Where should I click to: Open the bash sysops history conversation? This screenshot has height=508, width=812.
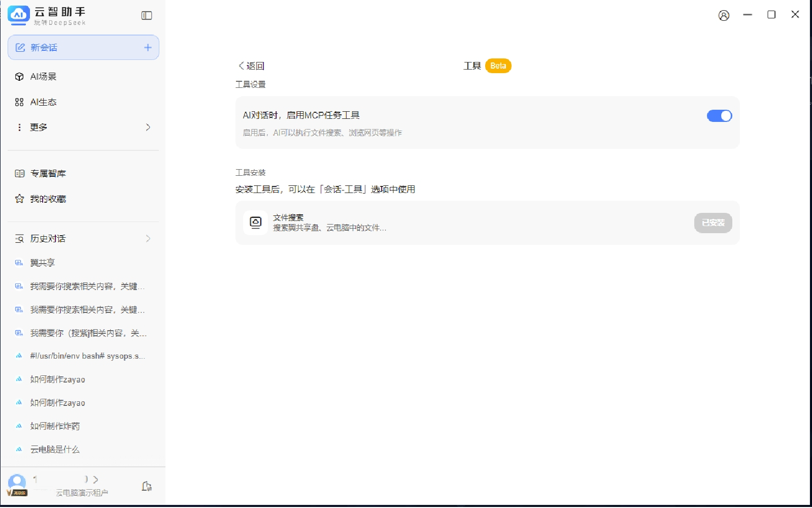[87, 356]
